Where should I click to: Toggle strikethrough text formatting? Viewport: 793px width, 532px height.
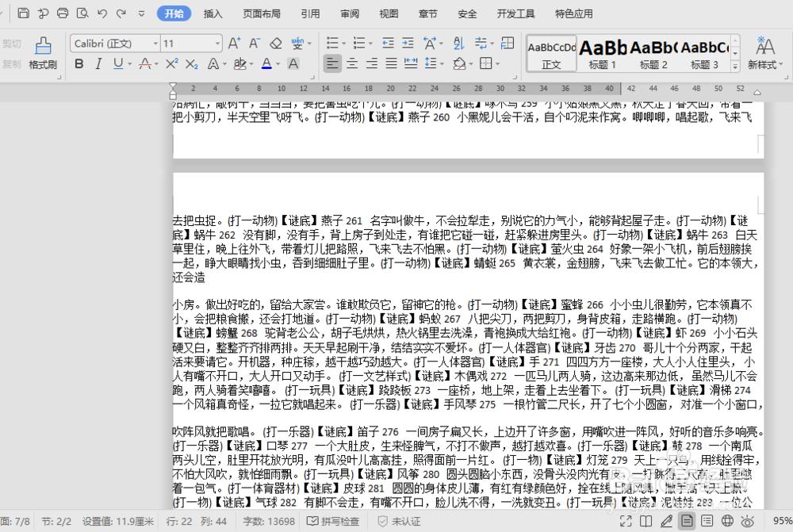coord(145,63)
